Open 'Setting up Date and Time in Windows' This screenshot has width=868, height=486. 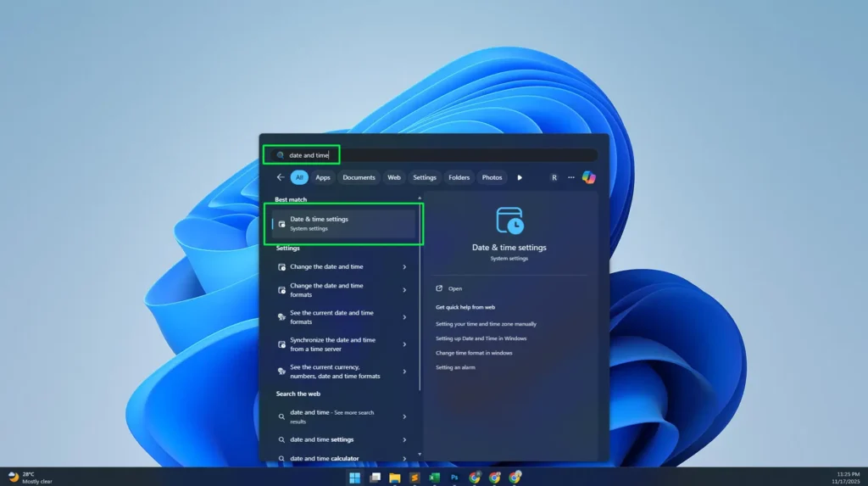481,338
